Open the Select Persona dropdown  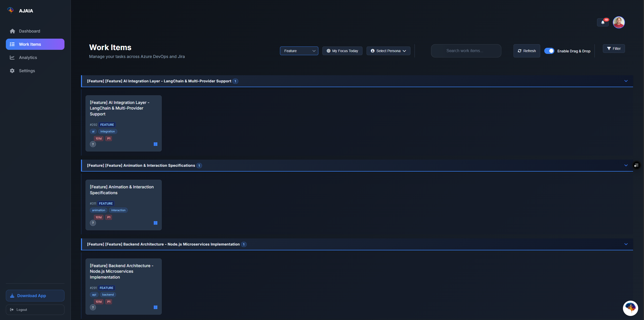click(388, 51)
